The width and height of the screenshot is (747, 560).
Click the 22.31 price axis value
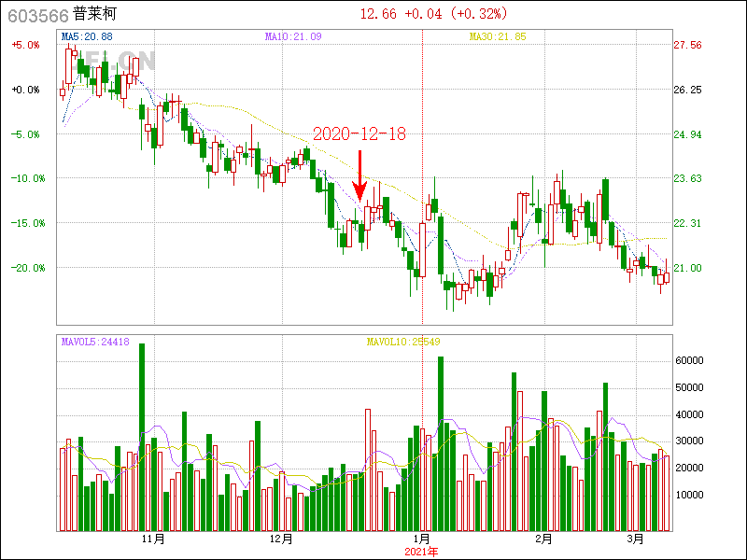[687, 223]
